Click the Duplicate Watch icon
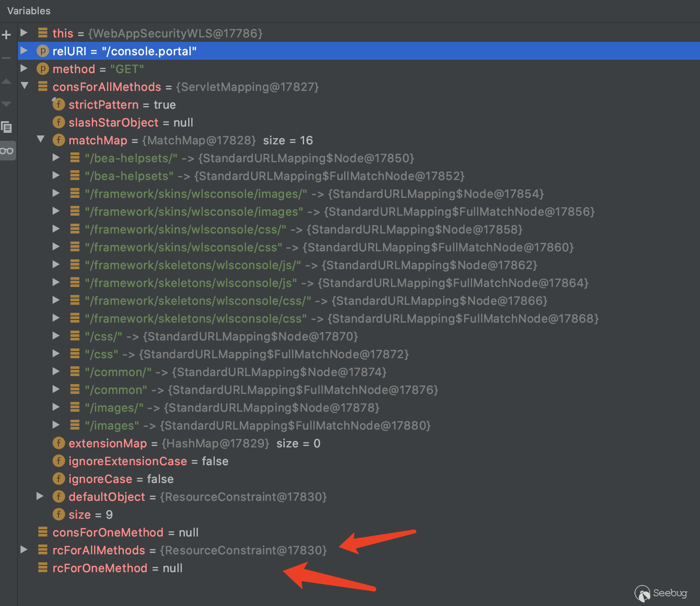 6,127
